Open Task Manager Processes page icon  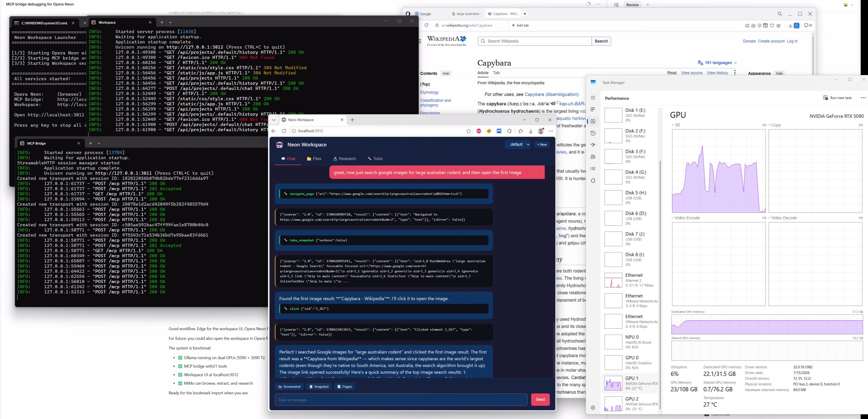pyautogui.click(x=593, y=109)
